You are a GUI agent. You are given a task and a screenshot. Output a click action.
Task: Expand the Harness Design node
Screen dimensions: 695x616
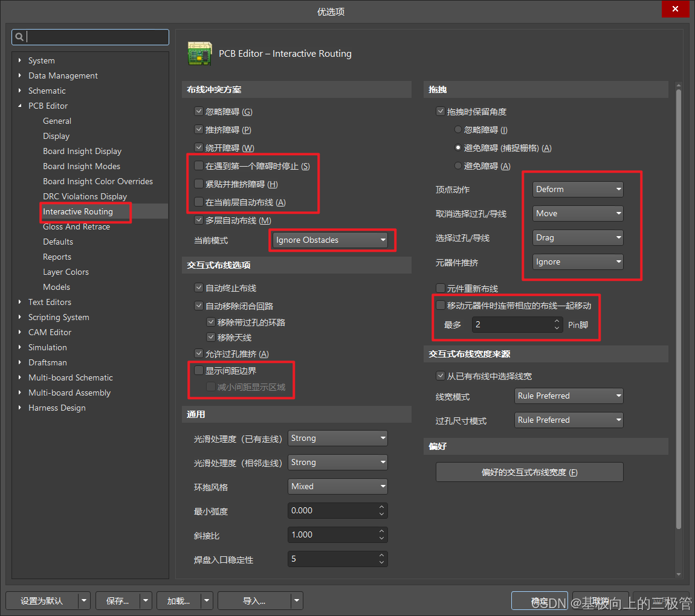(x=19, y=408)
